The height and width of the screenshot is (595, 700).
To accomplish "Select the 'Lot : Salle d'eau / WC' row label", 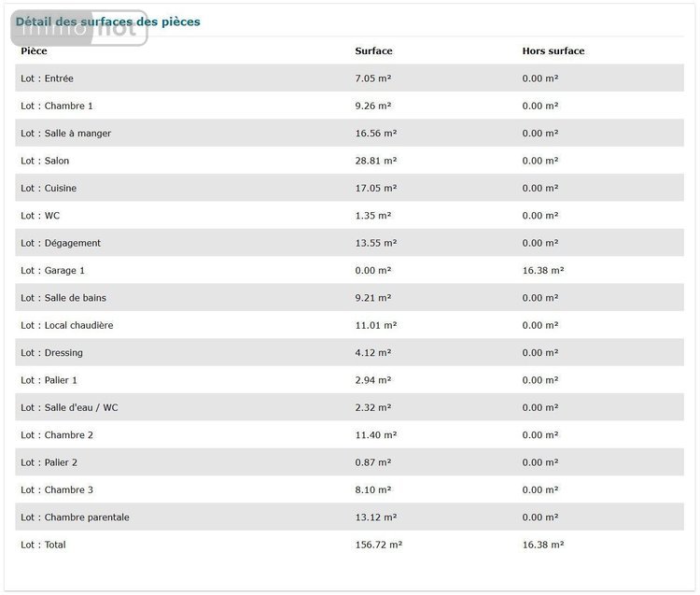I will pos(69,407).
